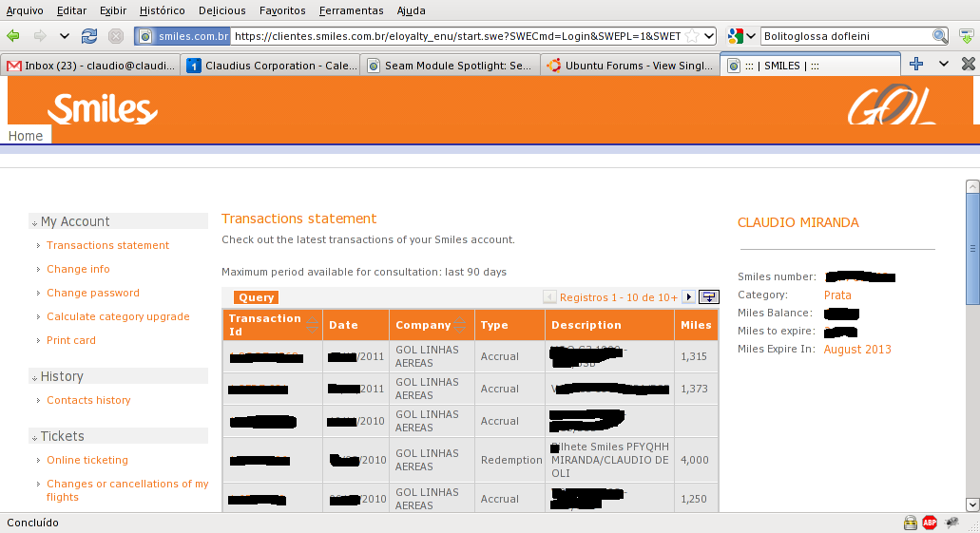Image resolution: width=980 pixels, height=533 pixels.
Task: Open the Ferramentas menu
Action: pos(352,10)
